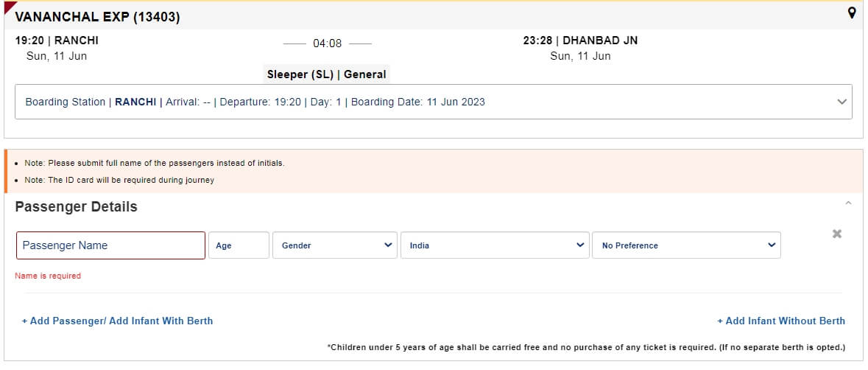
Task: Click the 04:08 journey duration text
Action: click(327, 43)
